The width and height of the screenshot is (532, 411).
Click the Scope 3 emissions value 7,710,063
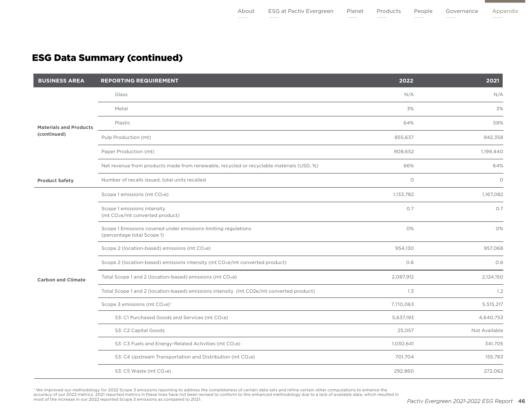click(402, 304)
